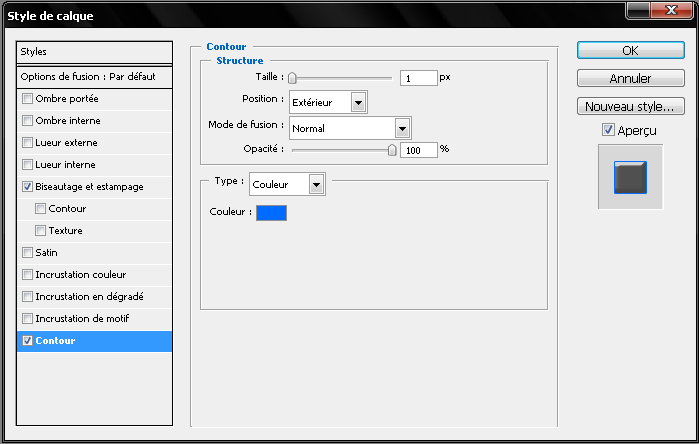Open the Type dropdown showing Couleur
The image size is (699, 444).
tap(287, 184)
